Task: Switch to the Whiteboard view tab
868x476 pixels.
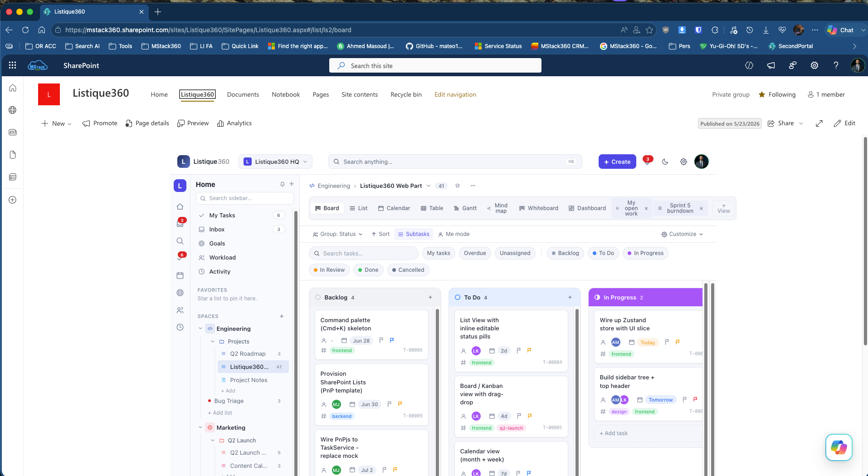Action: pos(538,208)
